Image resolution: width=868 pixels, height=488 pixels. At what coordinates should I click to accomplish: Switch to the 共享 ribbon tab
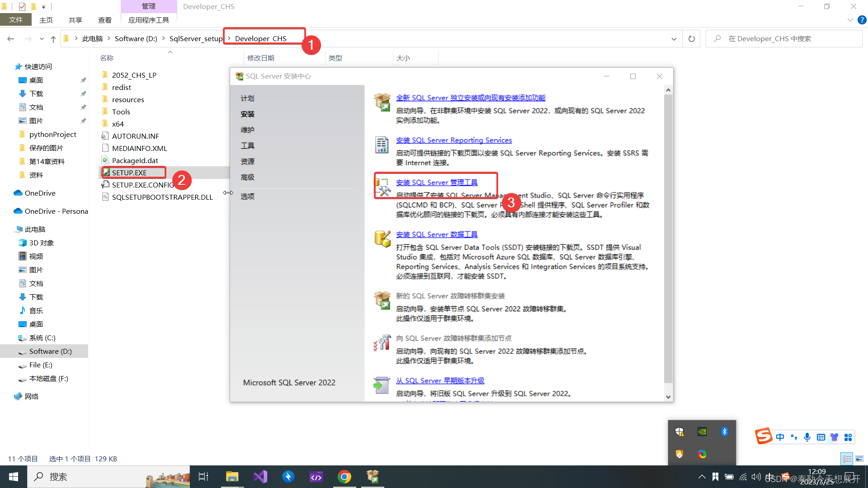tap(75, 20)
